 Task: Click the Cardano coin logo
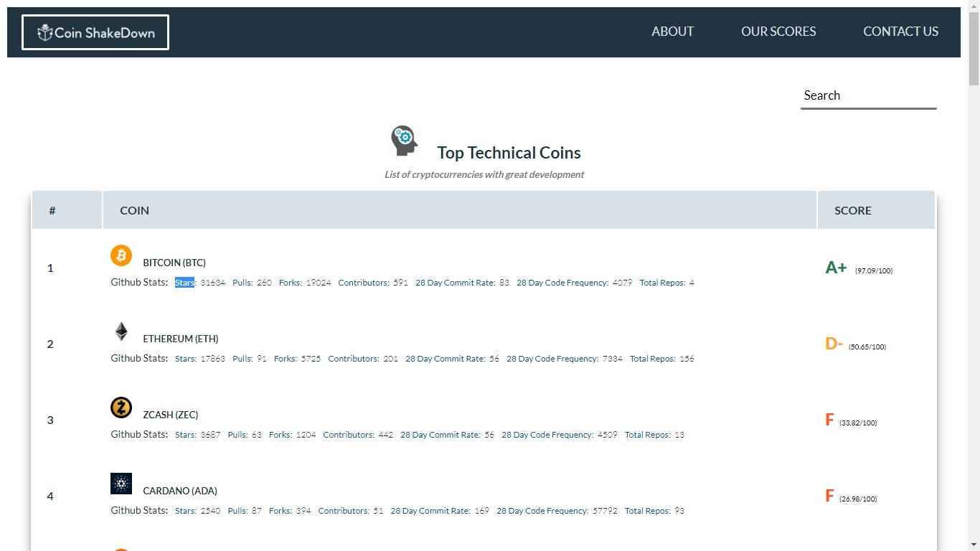pos(121,484)
